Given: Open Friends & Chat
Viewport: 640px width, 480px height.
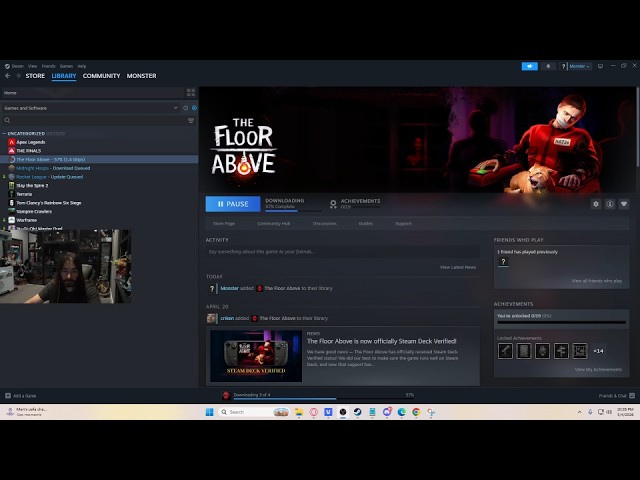Looking at the screenshot, I should point(616,396).
